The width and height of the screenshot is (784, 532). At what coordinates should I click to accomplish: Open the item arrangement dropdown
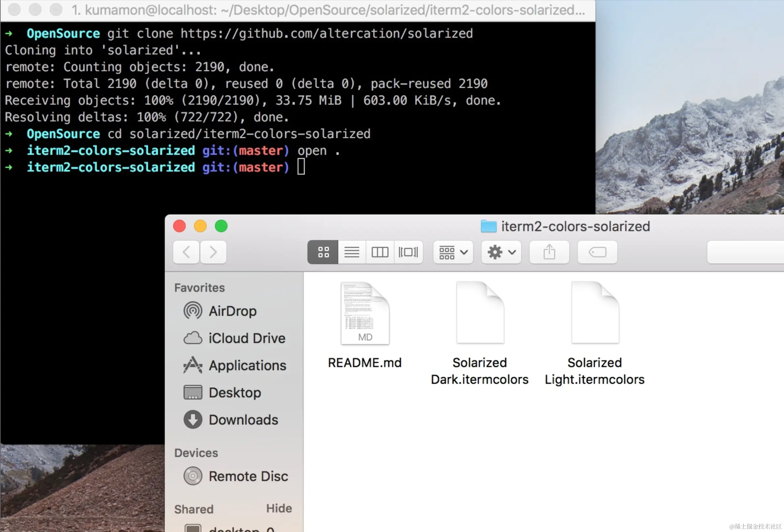click(453, 252)
